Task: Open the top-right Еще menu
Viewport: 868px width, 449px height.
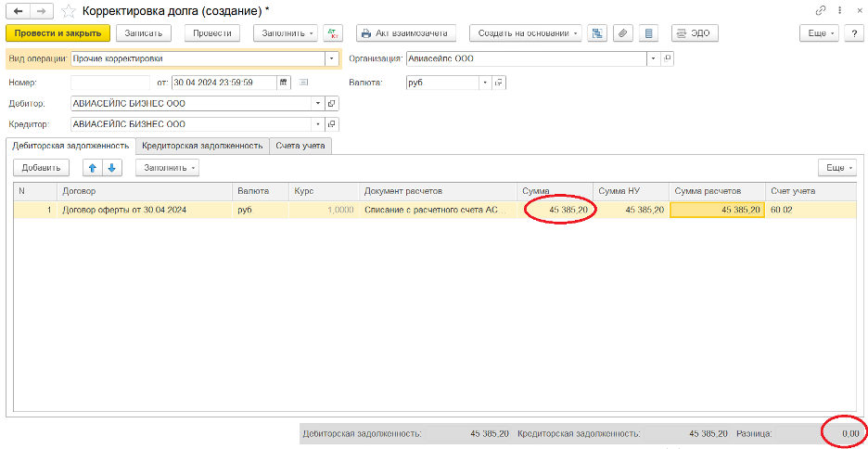Action: 820,33
